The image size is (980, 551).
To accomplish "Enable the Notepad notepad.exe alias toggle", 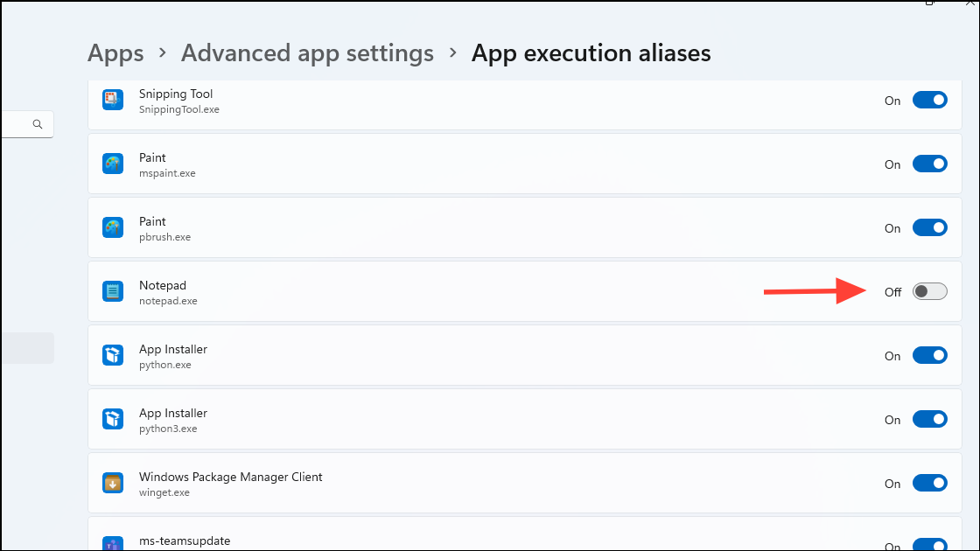I will point(929,292).
